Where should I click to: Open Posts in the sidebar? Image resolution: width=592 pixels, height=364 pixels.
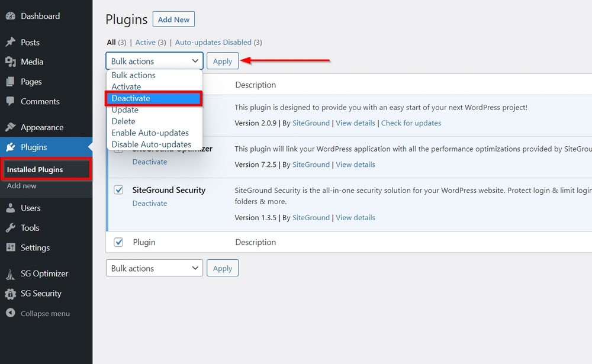[x=30, y=42]
